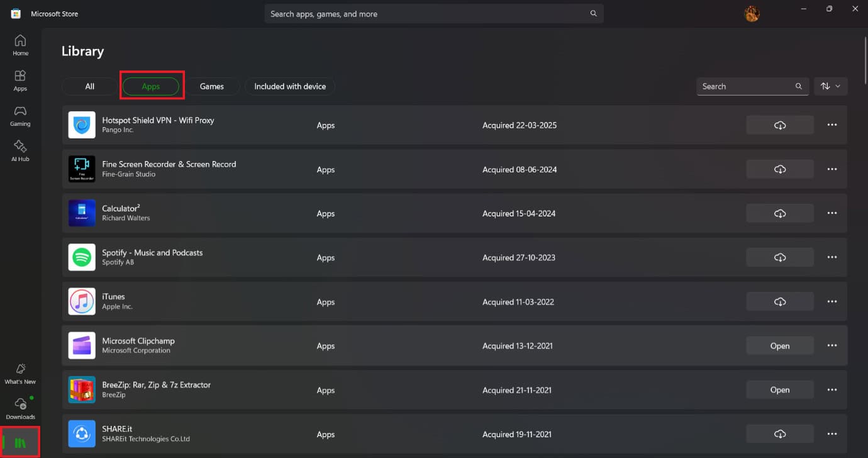
Task: Go to the Apps section in the sidebar
Action: [x=20, y=81]
